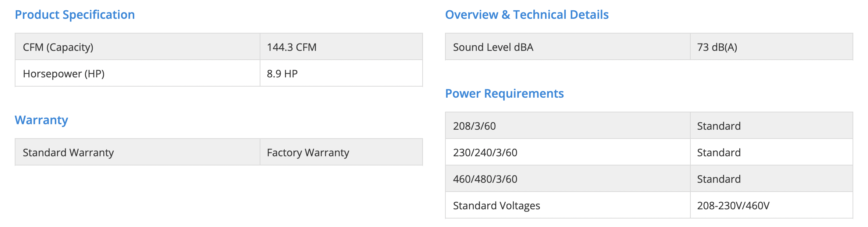Click the Overview & Technical Details heading
The width and height of the screenshot is (868, 227).
pos(527,15)
